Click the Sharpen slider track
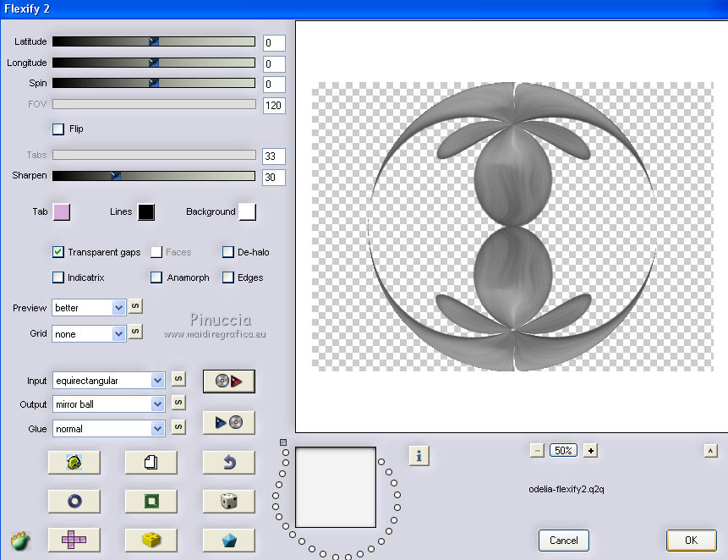728x560 pixels. pos(154,175)
